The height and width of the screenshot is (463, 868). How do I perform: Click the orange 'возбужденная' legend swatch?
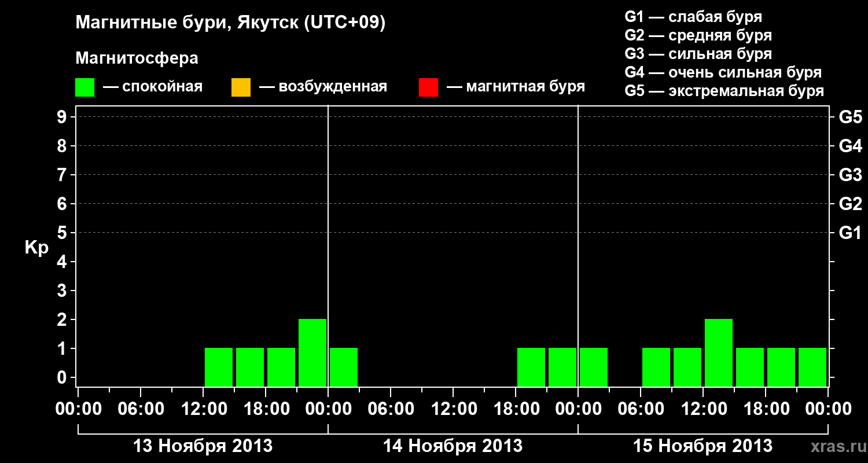(x=241, y=87)
